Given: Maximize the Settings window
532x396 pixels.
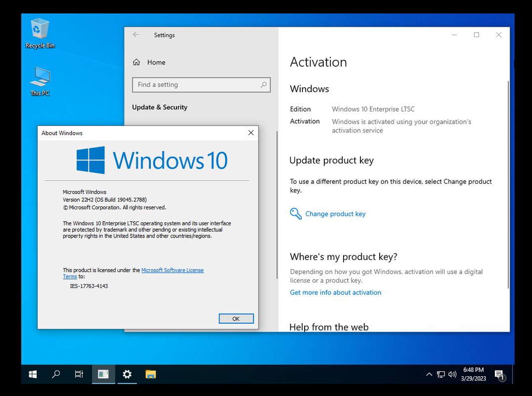Looking at the screenshot, I should [x=476, y=35].
